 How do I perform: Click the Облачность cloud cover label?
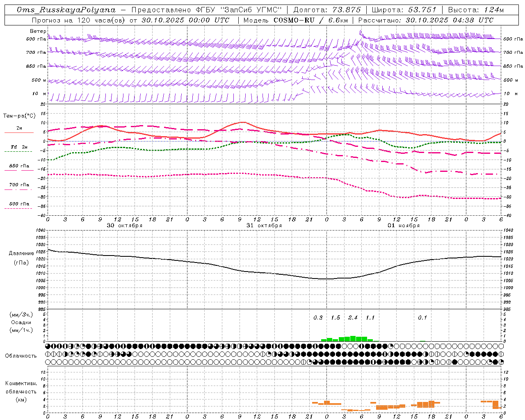click(21, 356)
